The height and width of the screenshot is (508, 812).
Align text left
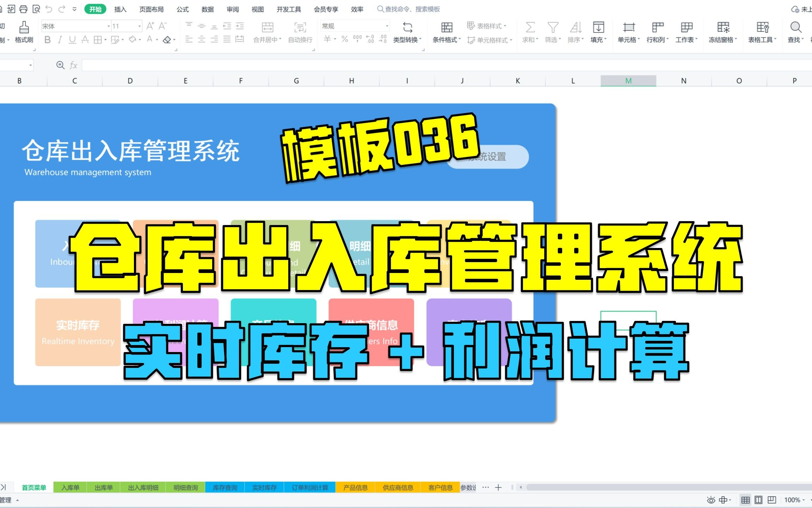pos(189,40)
